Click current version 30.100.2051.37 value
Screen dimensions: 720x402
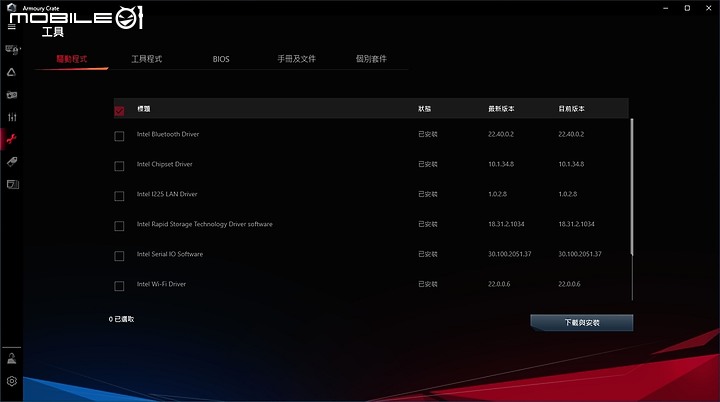[x=580, y=254]
